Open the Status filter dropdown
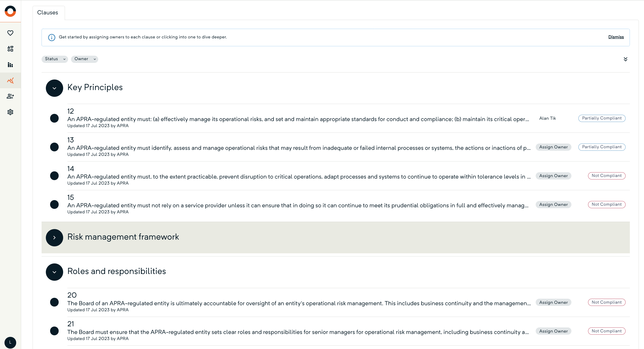644x349 pixels. pos(55,59)
